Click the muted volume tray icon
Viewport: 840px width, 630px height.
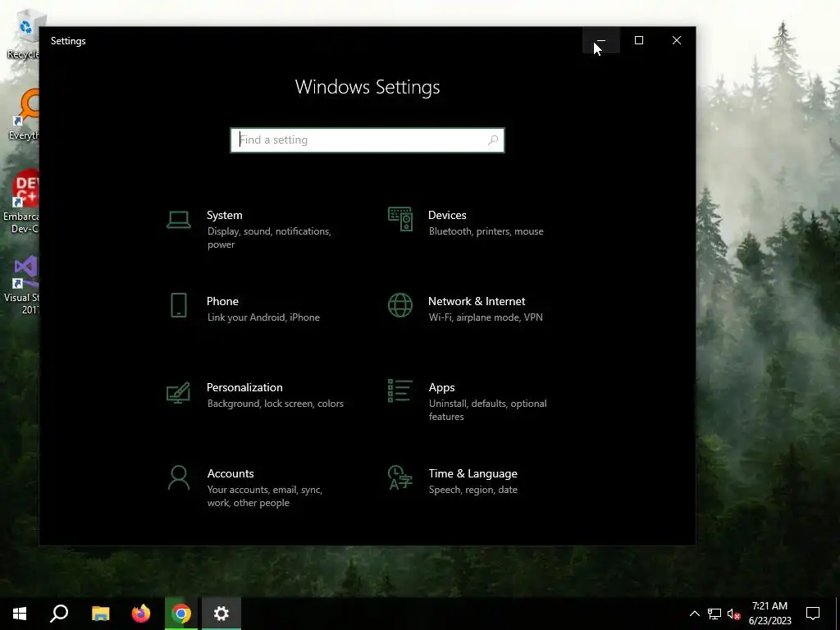(733, 614)
